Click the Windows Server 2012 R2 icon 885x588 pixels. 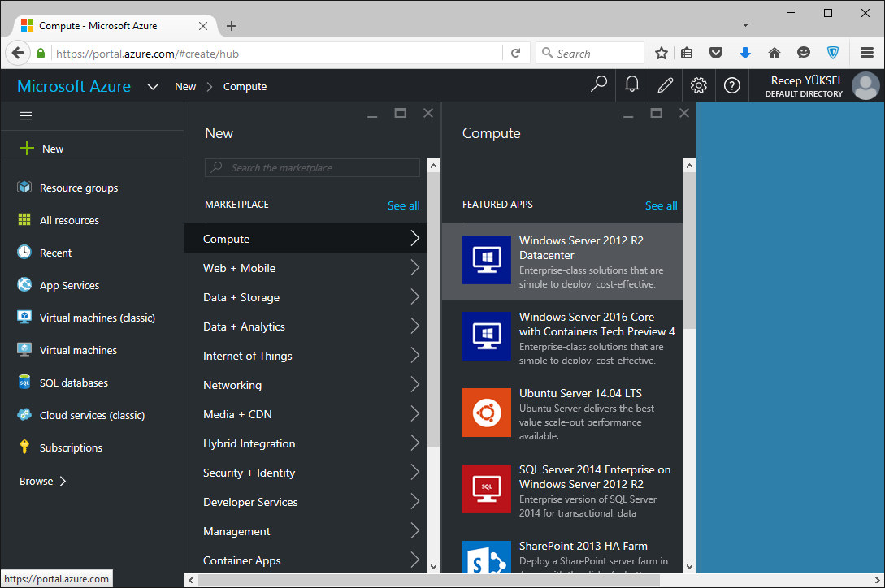pyautogui.click(x=487, y=260)
